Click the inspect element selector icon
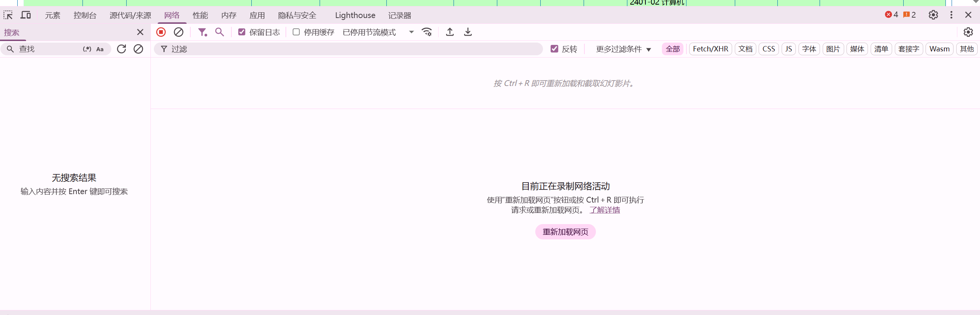The width and height of the screenshot is (980, 315). point(8,15)
